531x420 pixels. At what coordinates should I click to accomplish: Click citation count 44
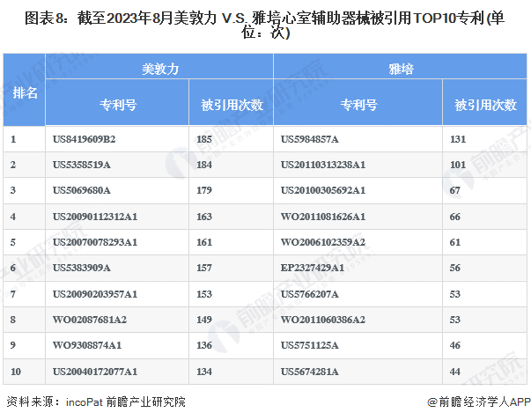coord(454,372)
